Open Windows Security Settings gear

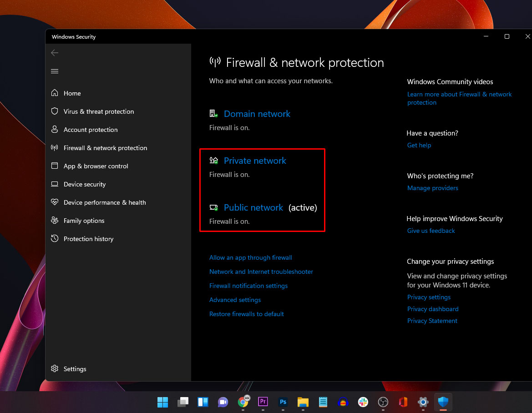[55, 369]
